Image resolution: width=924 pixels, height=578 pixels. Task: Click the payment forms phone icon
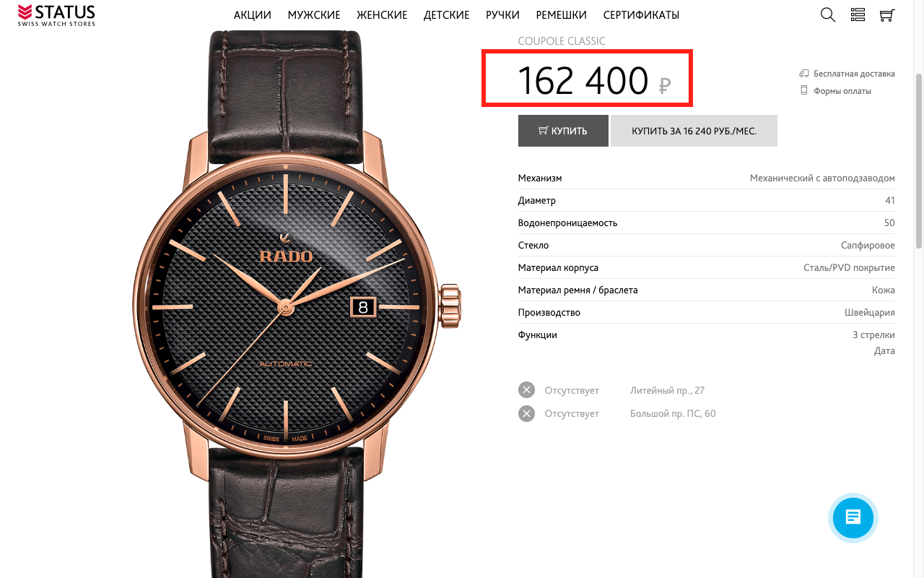[x=803, y=91]
